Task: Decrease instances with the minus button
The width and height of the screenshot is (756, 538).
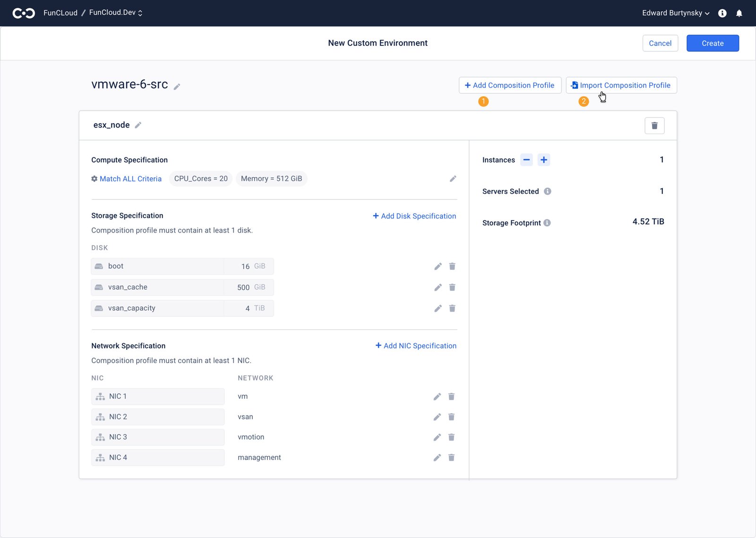Action: click(526, 160)
